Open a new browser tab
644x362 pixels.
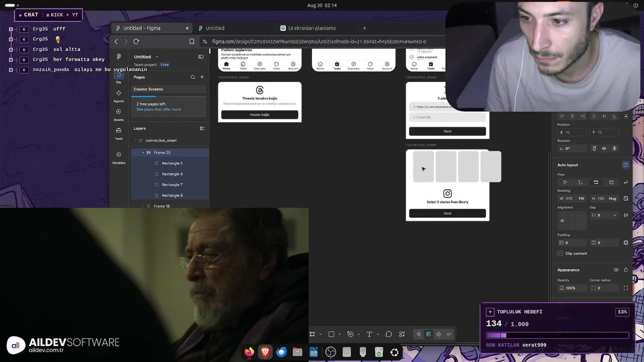(364, 28)
